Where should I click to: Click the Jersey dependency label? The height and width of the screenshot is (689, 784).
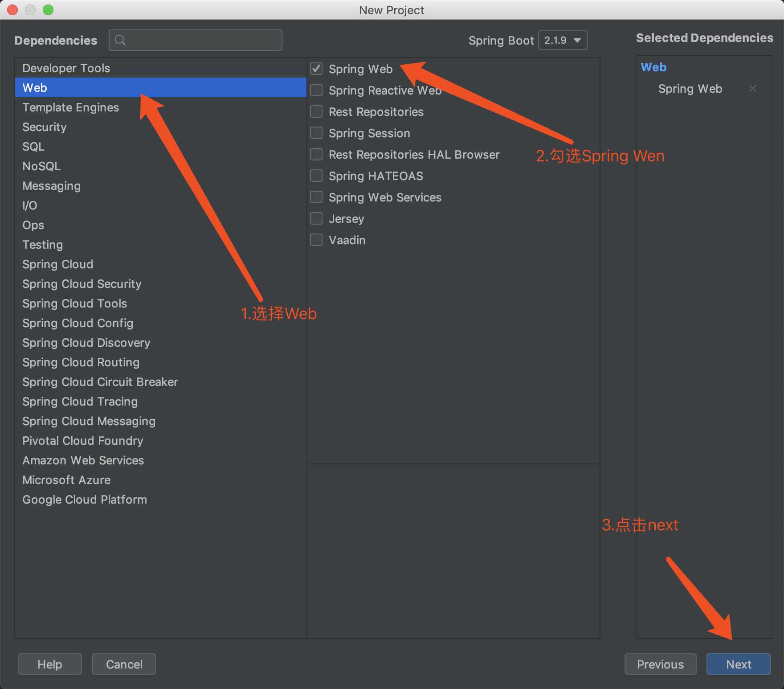[346, 219]
